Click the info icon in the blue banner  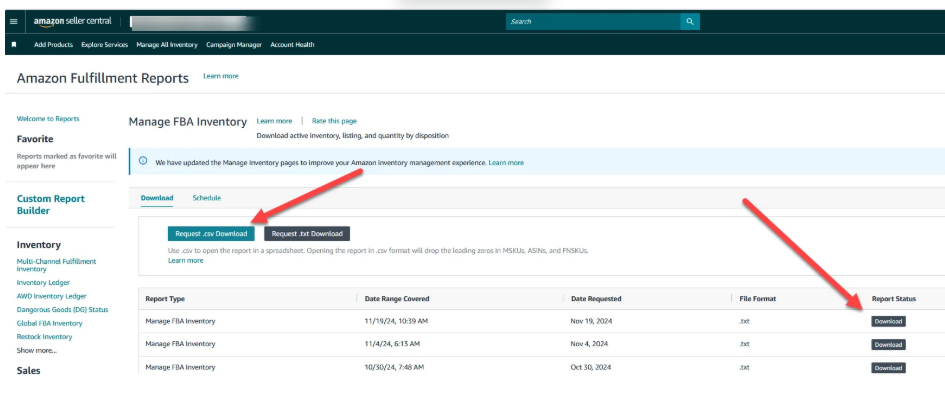click(x=143, y=161)
